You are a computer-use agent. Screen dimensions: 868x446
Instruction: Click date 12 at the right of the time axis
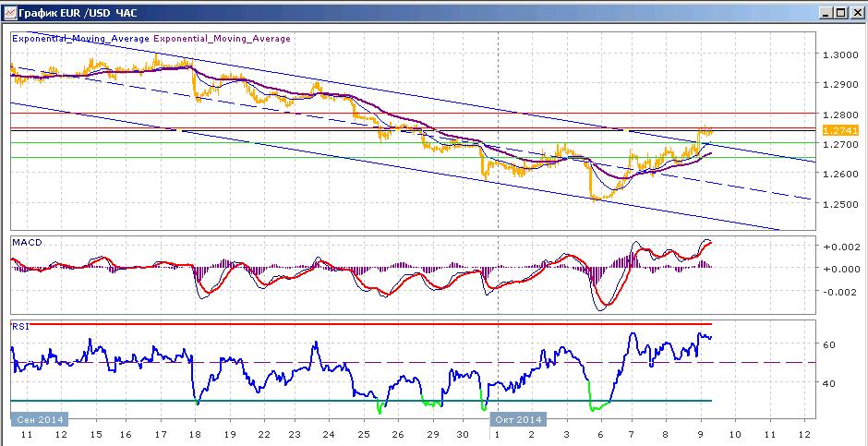(805, 435)
